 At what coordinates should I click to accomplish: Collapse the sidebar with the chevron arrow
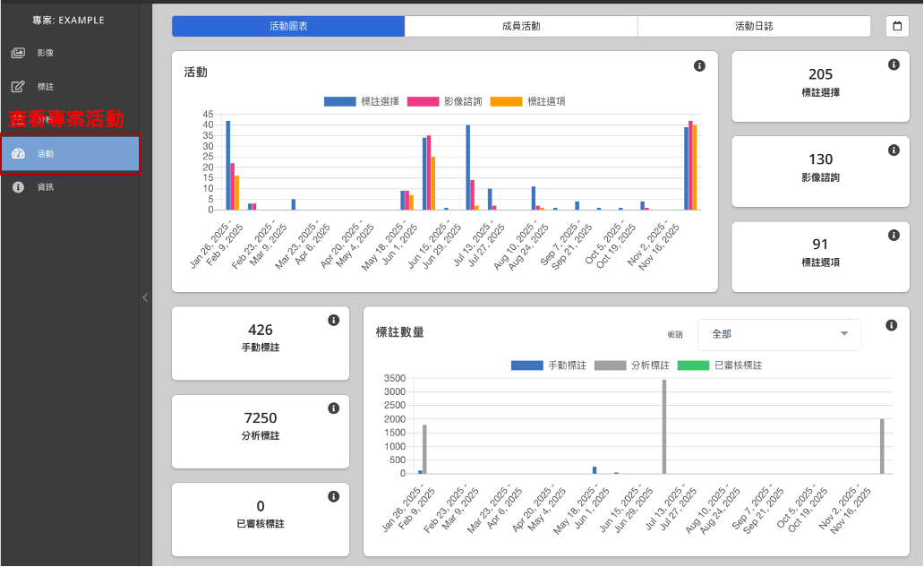(x=145, y=297)
